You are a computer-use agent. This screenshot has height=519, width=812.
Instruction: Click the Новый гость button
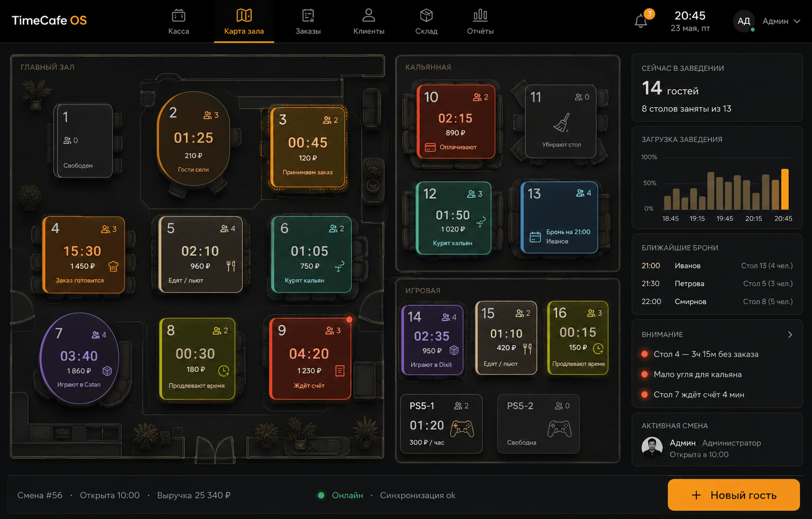tap(734, 495)
